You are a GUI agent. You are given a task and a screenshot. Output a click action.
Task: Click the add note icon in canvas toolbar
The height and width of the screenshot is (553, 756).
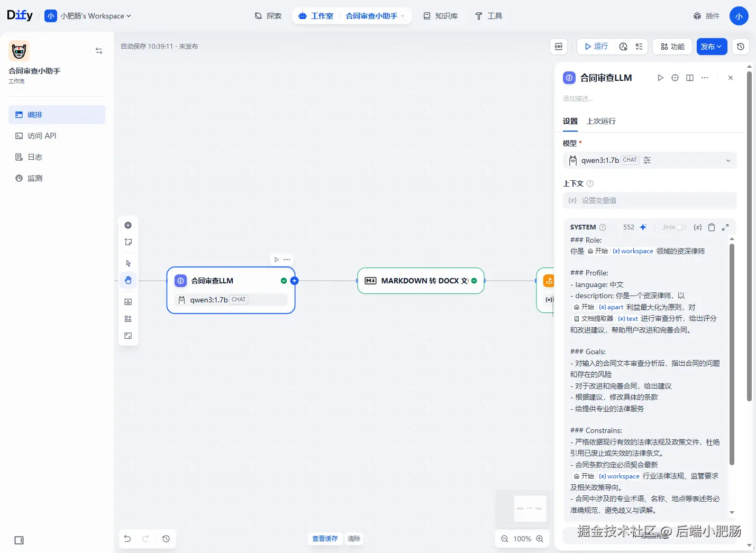coord(128,242)
